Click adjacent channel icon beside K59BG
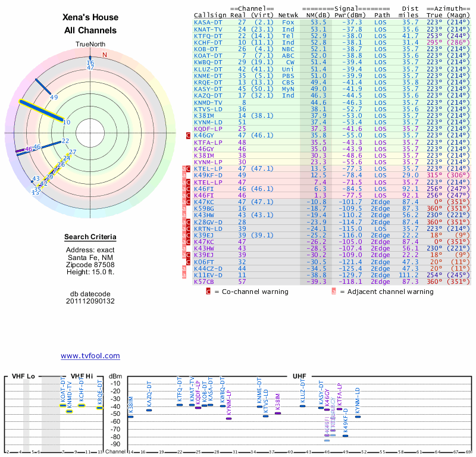Screen dimensions: 476x457 [184, 209]
